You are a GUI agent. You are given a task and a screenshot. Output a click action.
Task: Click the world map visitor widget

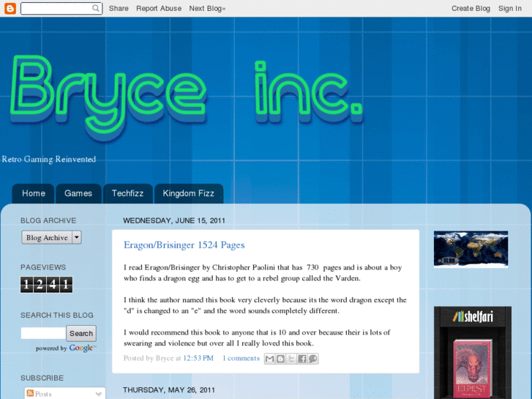(471, 249)
